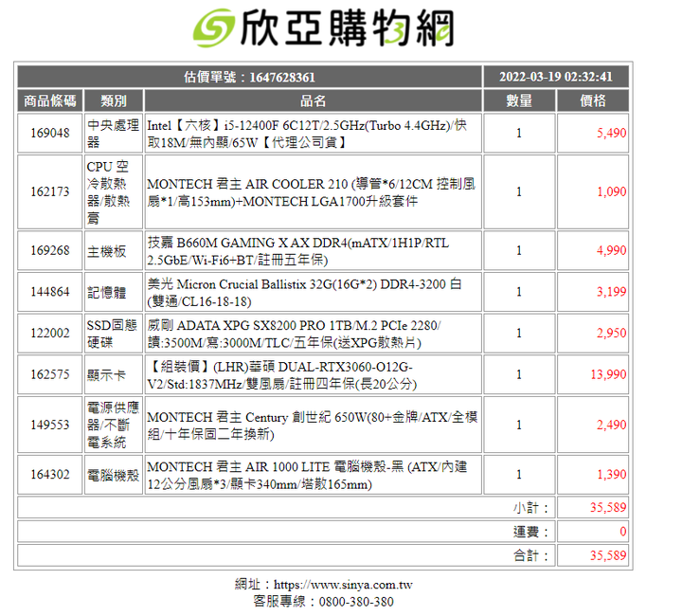This screenshot has width=682, height=616.
Task: Click the price 4,990
Action: coord(611,250)
